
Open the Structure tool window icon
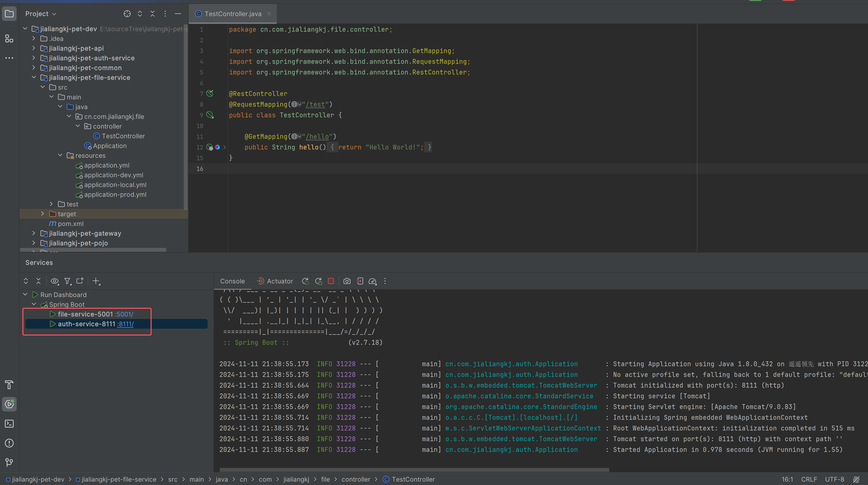coord(9,39)
